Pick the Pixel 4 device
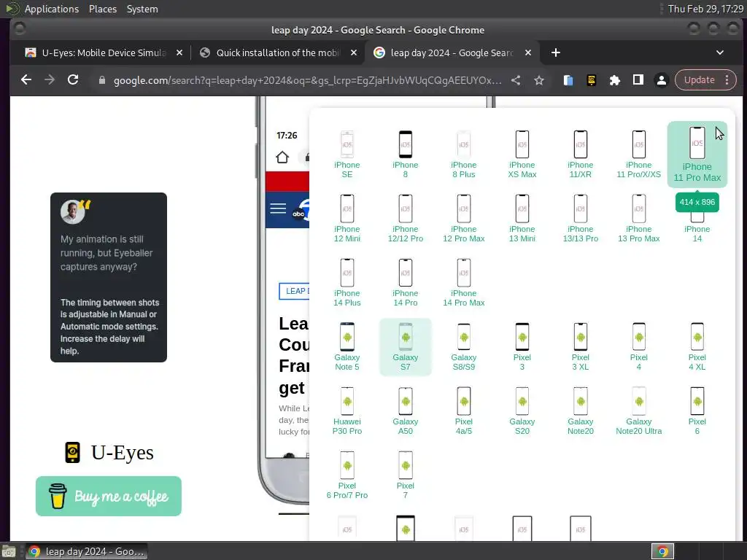Viewport: 747px width, 560px height. pyautogui.click(x=639, y=347)
